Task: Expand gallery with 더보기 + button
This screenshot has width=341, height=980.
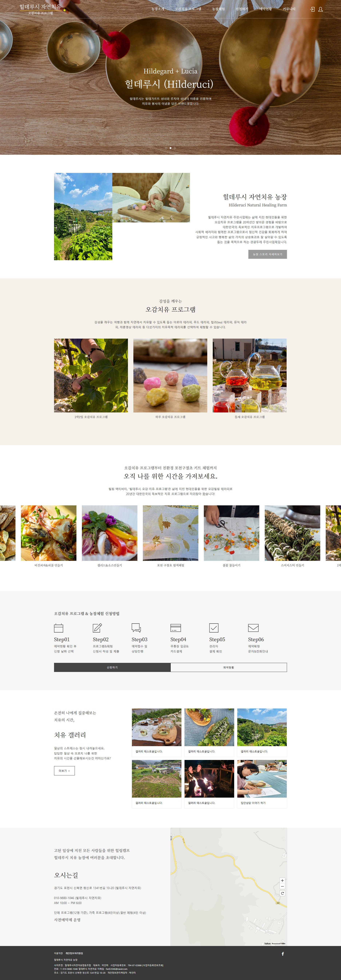Action: point(64,771)
